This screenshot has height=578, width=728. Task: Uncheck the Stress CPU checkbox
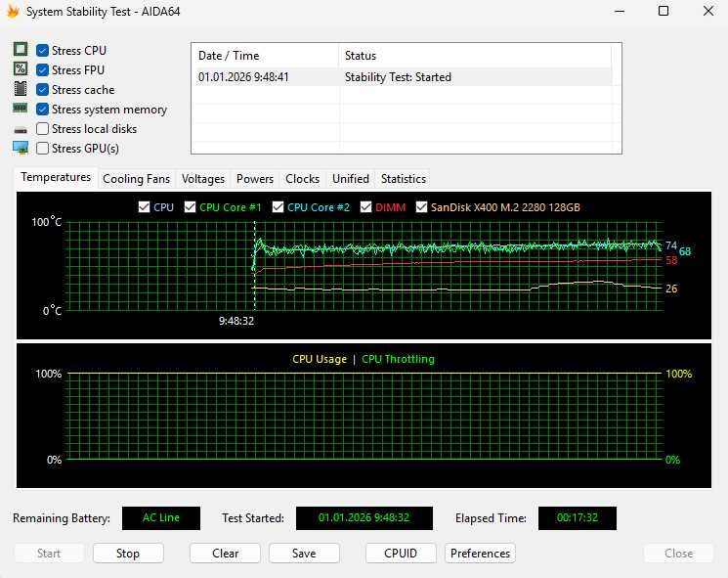(42, 50)
